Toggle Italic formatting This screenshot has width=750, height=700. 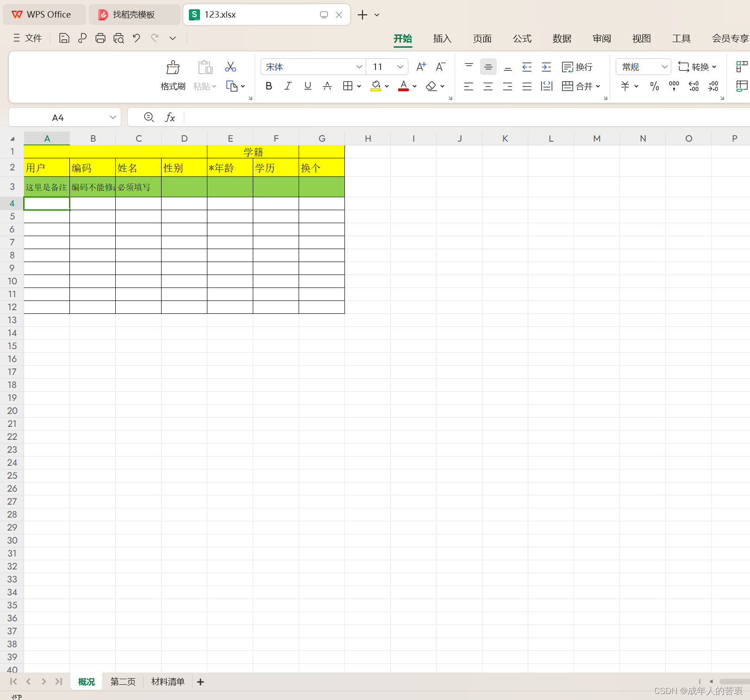[x=288, y=86]
